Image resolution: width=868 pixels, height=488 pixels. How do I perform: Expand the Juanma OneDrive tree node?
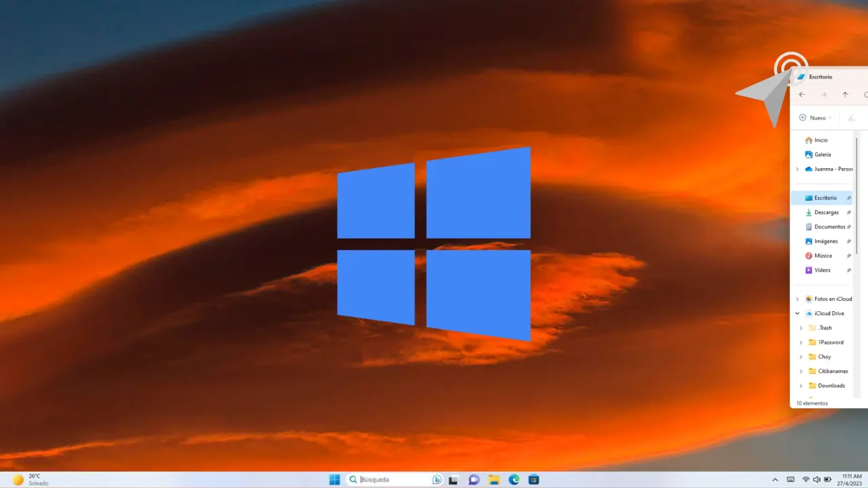tap(797, 169)
